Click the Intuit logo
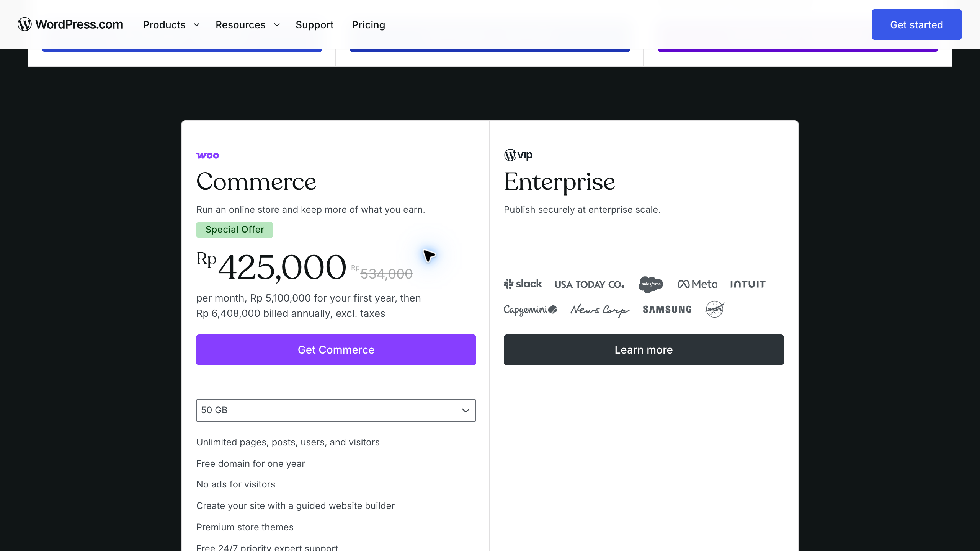Viewport: 980px width, 551px height. coord(748,284)
